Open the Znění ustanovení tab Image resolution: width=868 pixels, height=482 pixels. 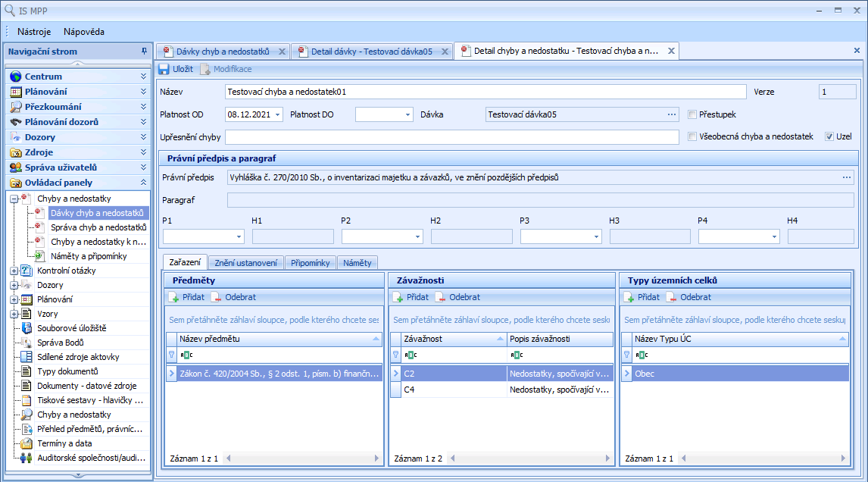246,263
